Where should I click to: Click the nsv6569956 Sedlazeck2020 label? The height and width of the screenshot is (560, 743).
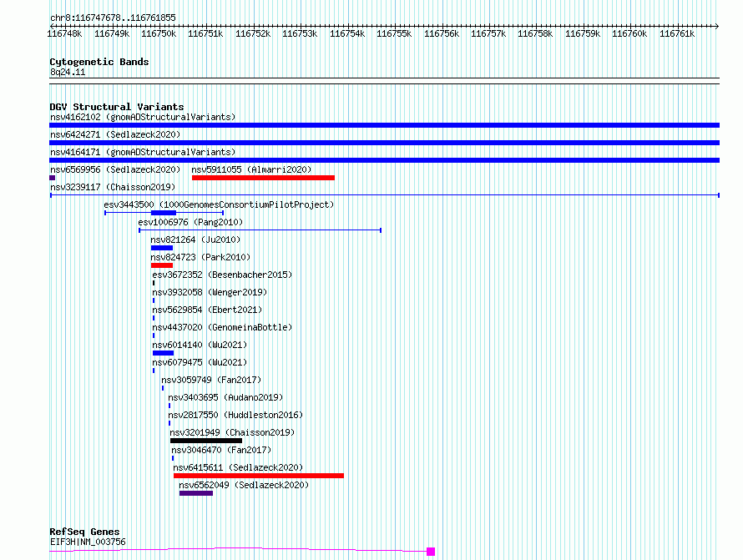[x=115, y=169]
